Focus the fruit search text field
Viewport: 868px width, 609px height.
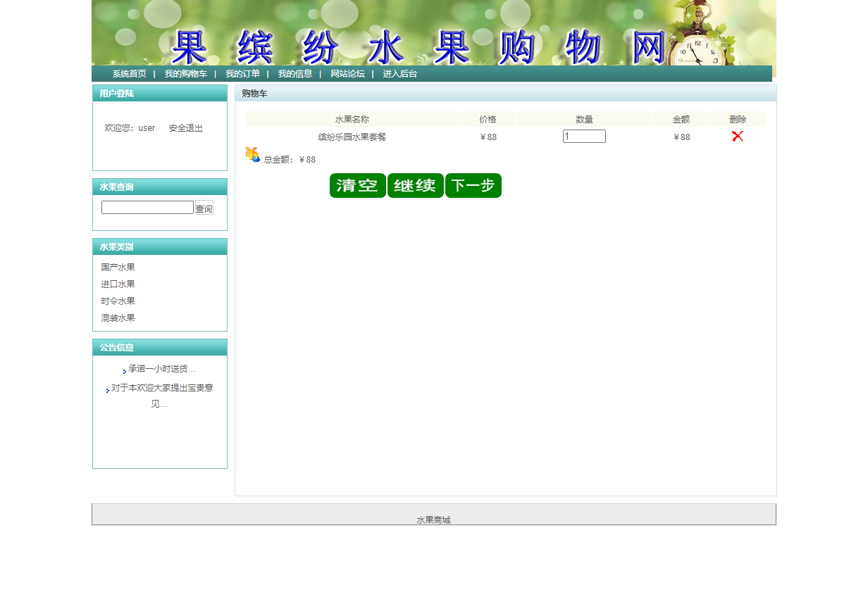coord(147,208)
